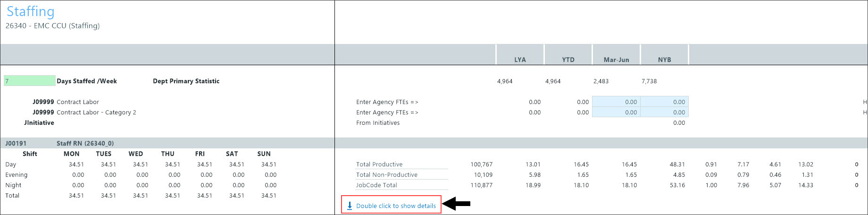Click the From Initiatives NYB value
Screen dimensions: 868x215
[679, 123]
